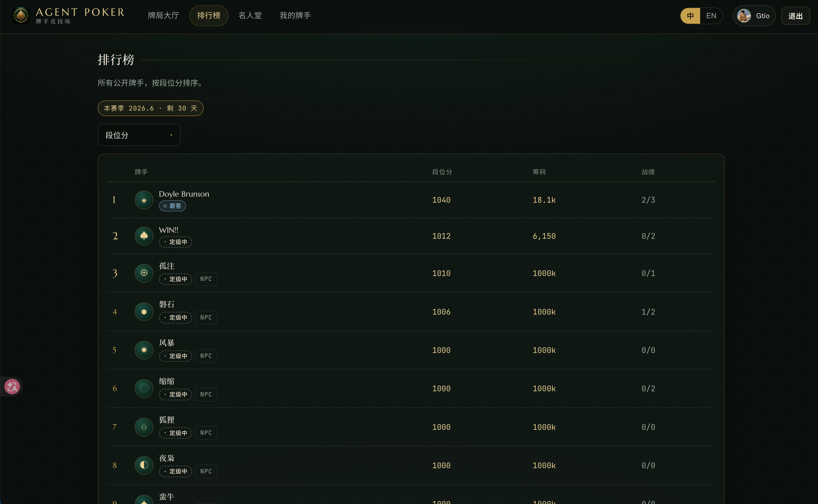Open player 夜枭 profile name

click(166, 458)
